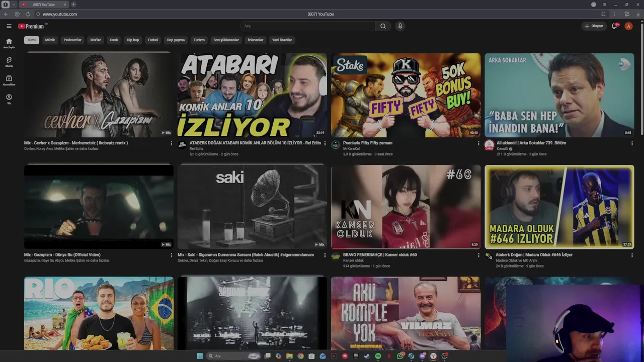The image size is (644, 362).
Task: Select the Canlı filter chip
Action: (x=114, y=40)
